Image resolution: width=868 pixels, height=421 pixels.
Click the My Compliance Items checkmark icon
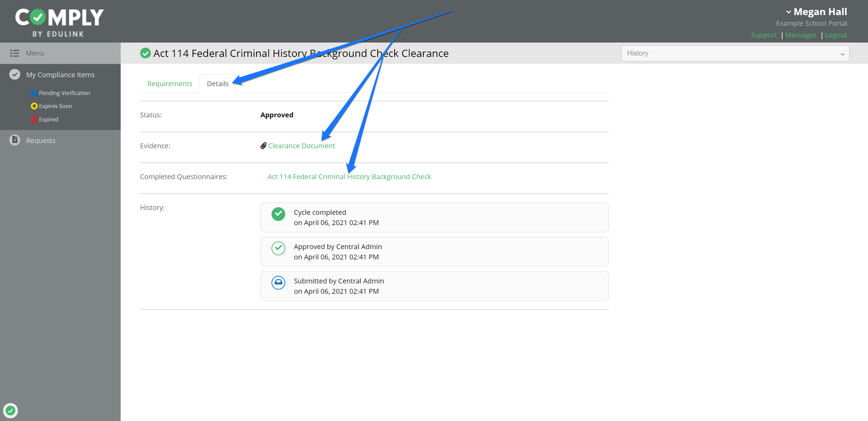click(x=15, y=74)
